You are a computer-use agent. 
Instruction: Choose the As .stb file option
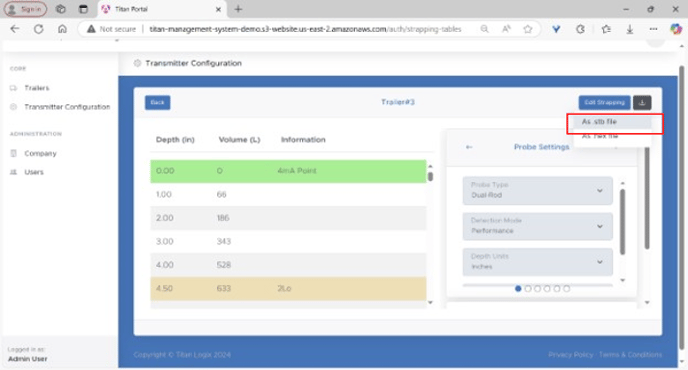(x=613, y=122)
